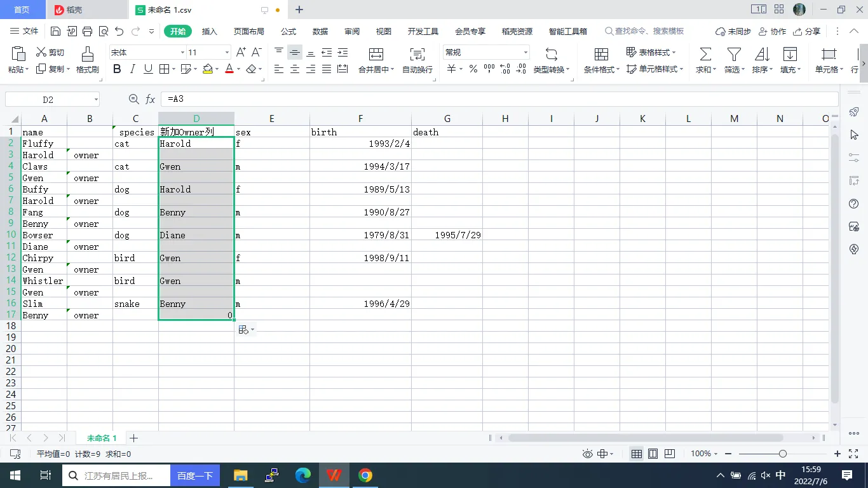Decrease indent in alignment group
This screenshot has height=488, width=868.
[327, 52]
